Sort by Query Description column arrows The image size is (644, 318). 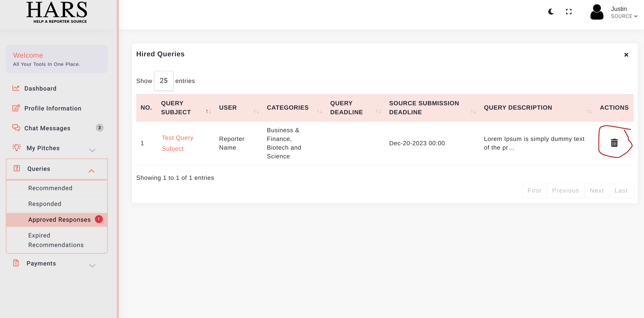[589, 112]
